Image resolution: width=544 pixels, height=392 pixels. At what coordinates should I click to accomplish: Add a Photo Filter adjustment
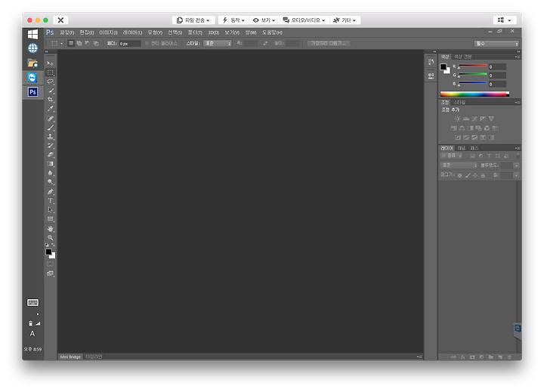tap(479, 128)
